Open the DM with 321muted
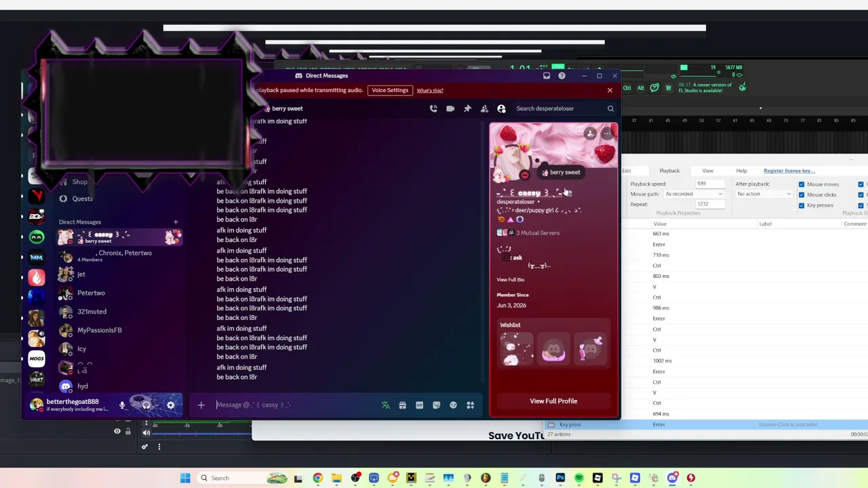The width and height of the screenshot is (868, 488). 120,312
